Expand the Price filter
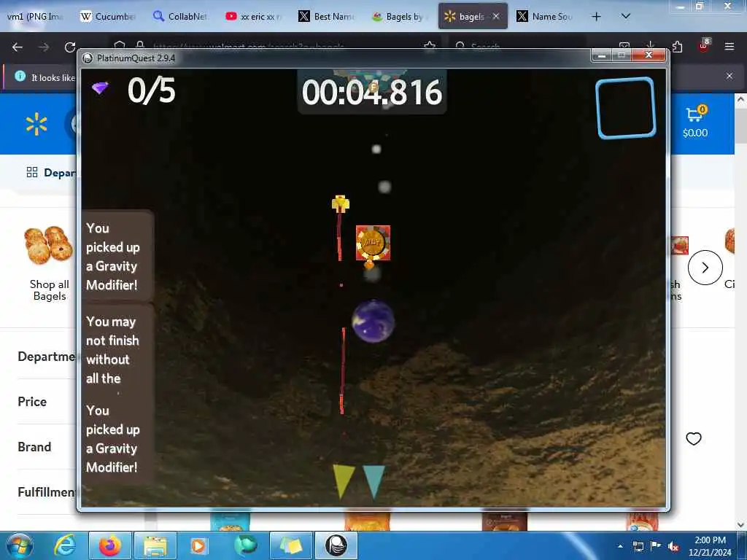The image size is (747, 560). pos(32,402)
